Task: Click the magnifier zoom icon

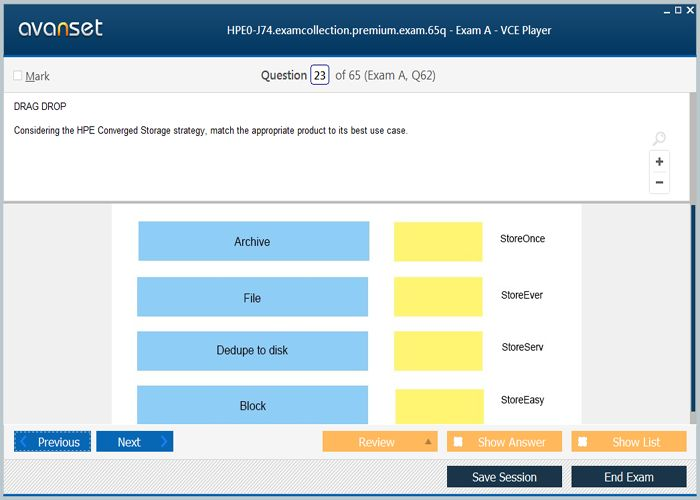Action: (658, 139)
